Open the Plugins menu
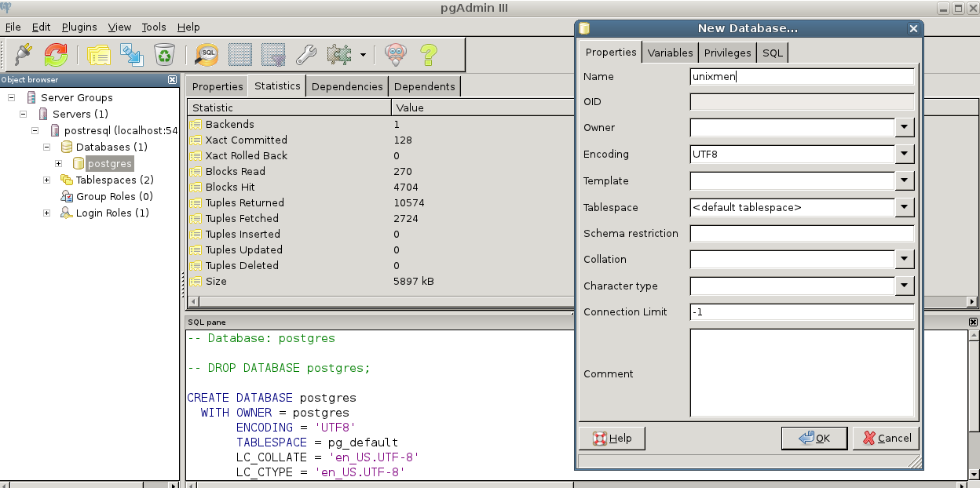Viewport: 980px width, 488px height. (79, 27)
